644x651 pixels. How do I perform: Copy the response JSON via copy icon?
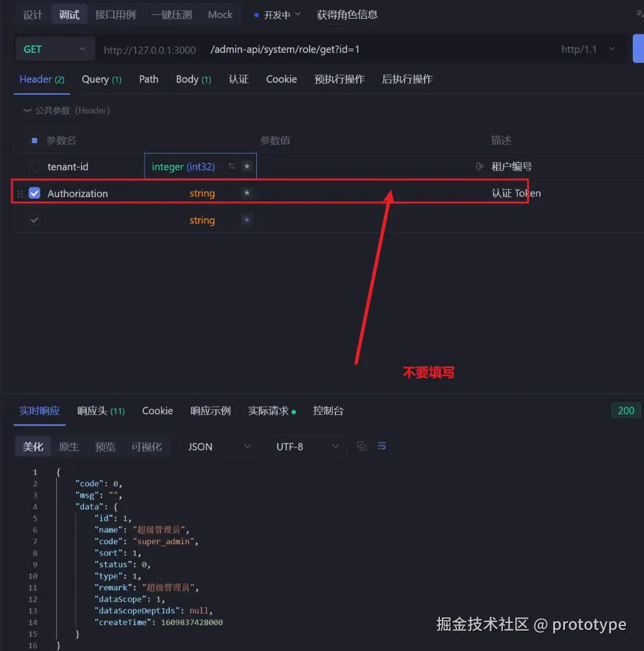click(362, 446)
